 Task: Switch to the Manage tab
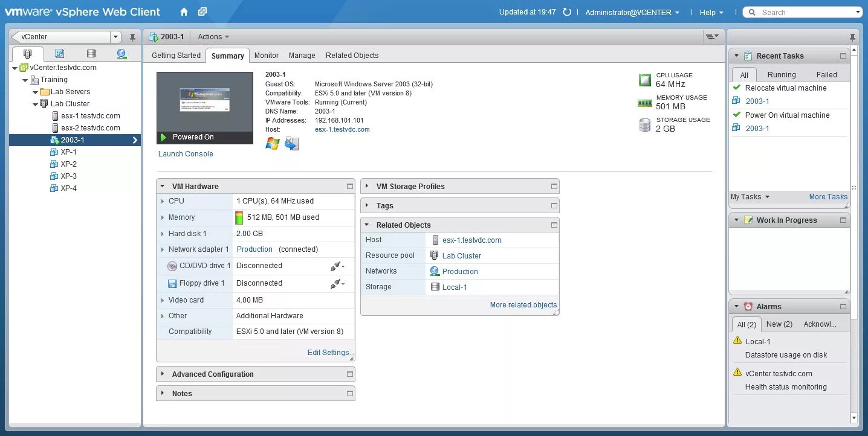tap(302, 56)
